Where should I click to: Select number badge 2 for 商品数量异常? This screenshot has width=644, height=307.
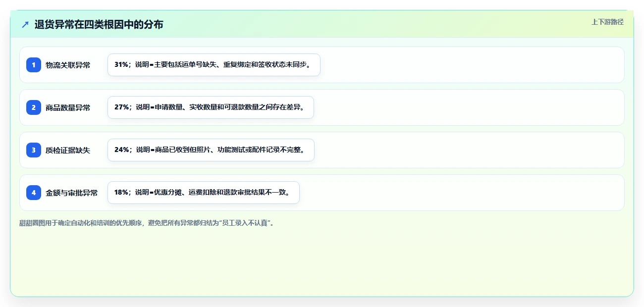[x=34, y=107]
